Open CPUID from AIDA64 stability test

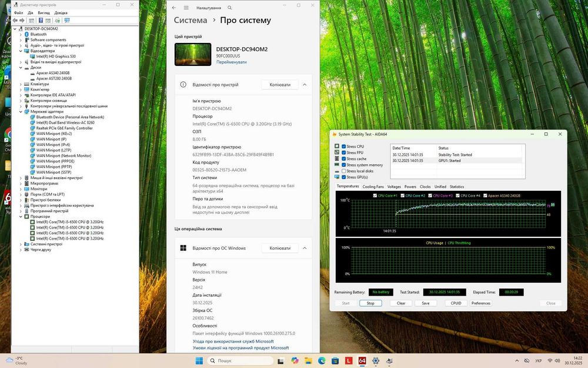456,303
